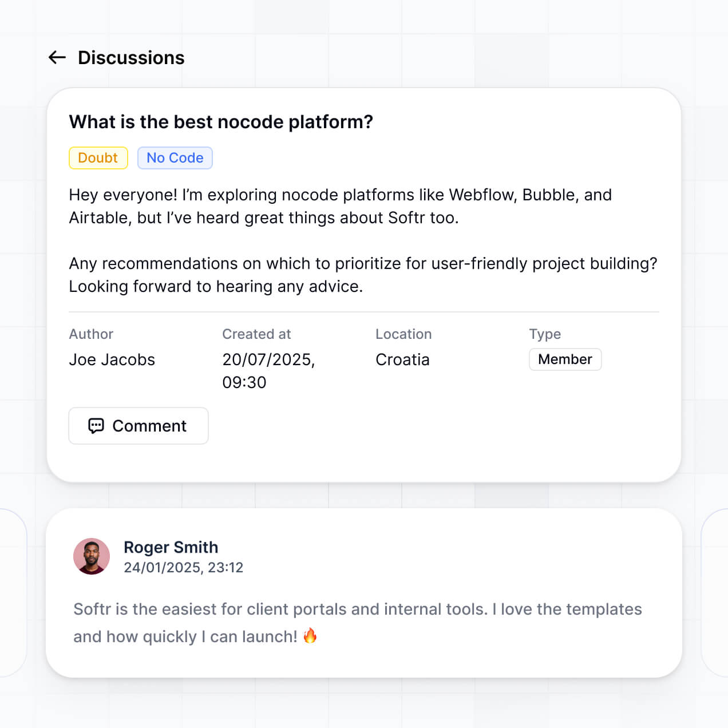Image resolution: width=728 pixels, height=728 pixels.
Task: Open the Comment button
Action: (138, 426)
